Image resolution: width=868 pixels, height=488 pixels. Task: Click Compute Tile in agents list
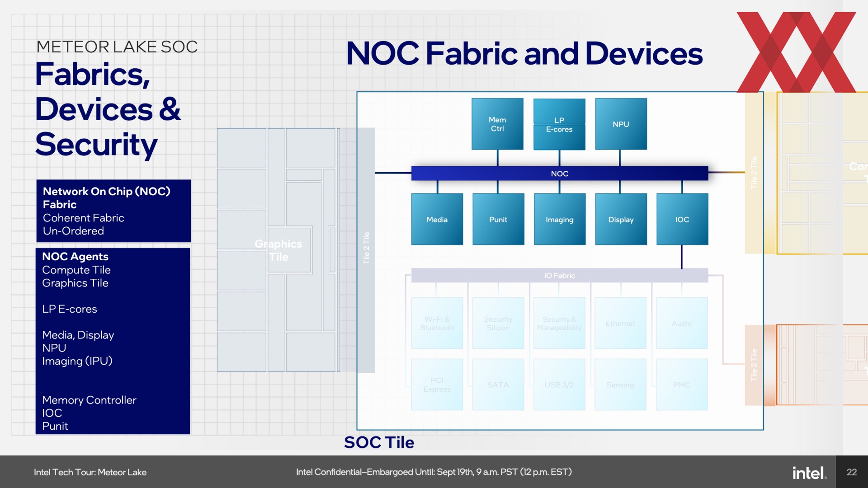76,270
